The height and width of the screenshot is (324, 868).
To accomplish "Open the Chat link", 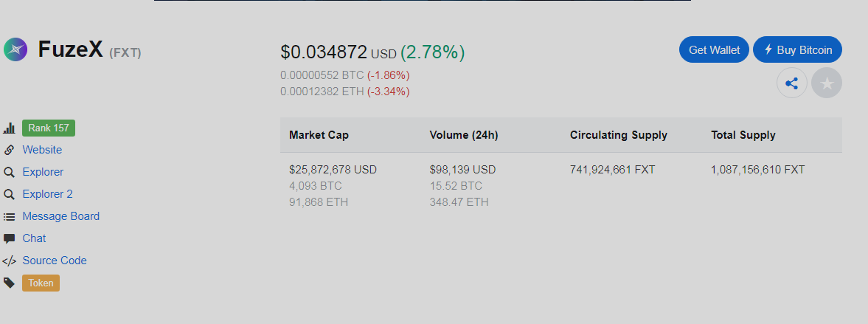I will click(x=34, y=238).
